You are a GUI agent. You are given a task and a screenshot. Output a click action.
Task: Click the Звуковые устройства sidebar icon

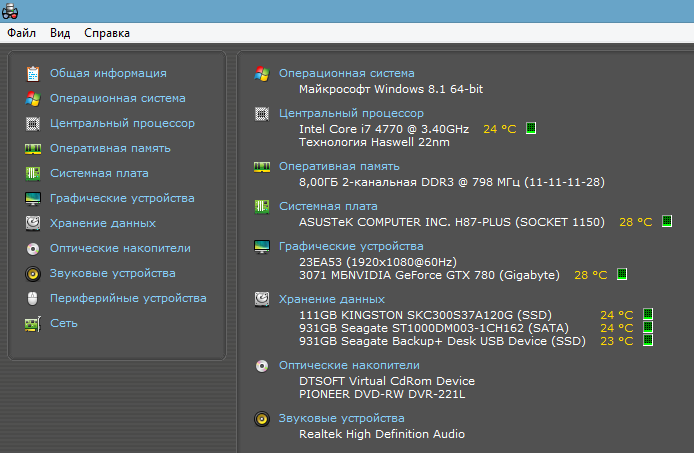point(33,274)
